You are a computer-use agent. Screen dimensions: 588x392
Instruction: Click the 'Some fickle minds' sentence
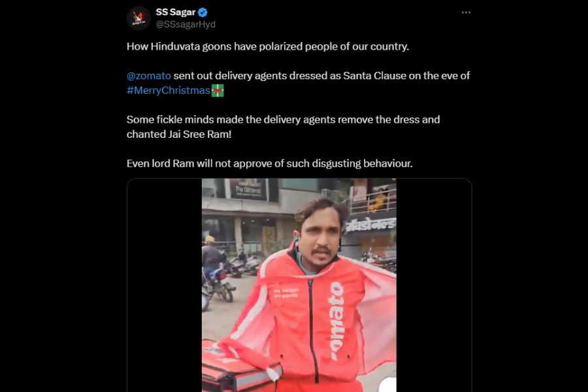pyautogui.click(x=283, y=120)
